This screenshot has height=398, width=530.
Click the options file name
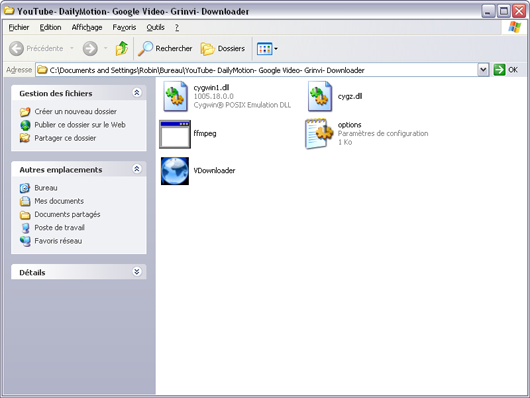click(x=350, y=125)
